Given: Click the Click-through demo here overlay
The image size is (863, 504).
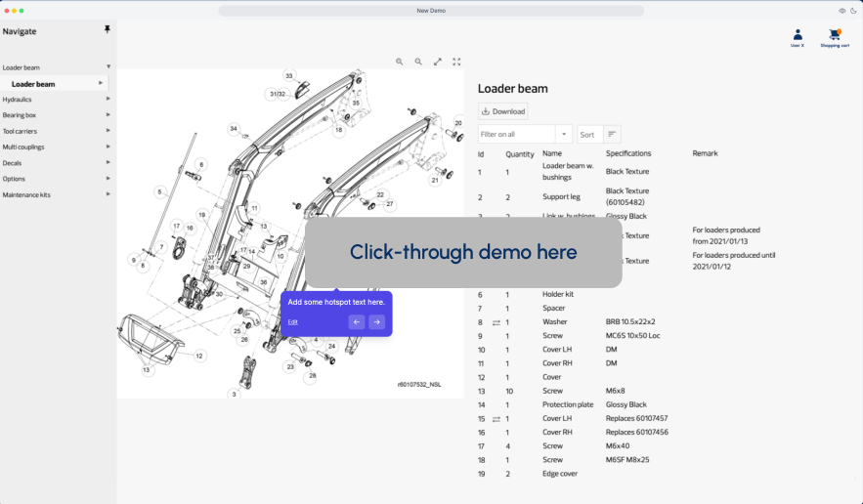Looking at the screenshot, I should coord(463,252).
